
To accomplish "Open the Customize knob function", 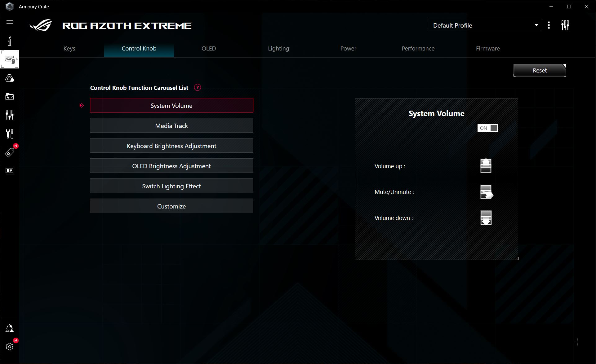I will pos(171,206).
